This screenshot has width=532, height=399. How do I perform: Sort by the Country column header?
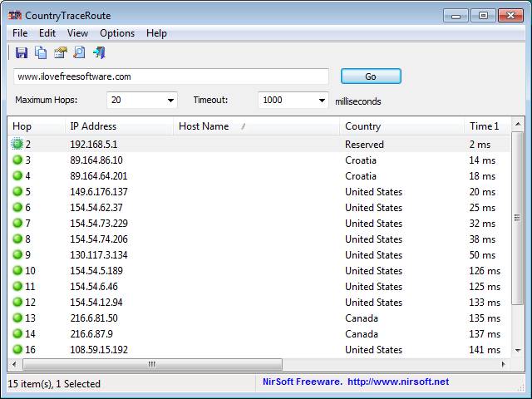coord(401,126)
